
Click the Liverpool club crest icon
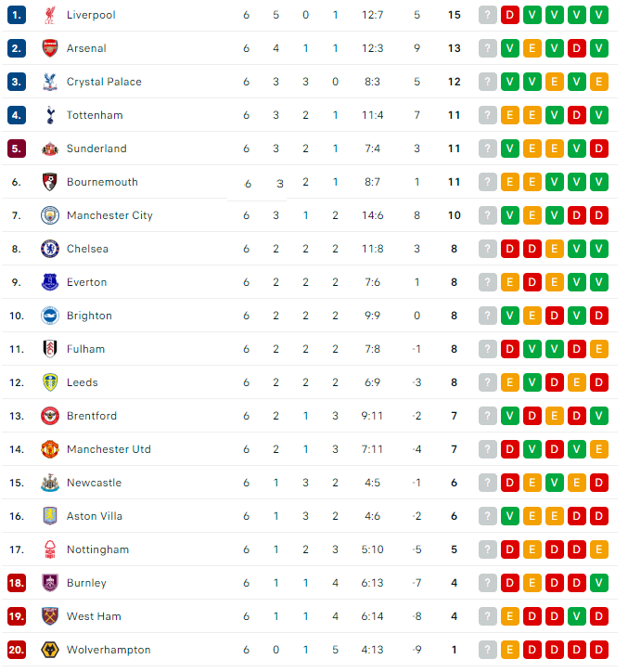tap(50, 15)
